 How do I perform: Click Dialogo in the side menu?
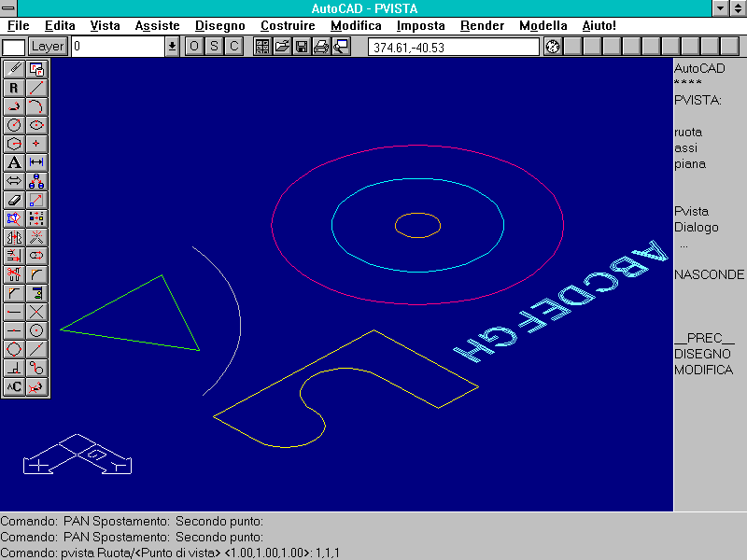[696, 227]
